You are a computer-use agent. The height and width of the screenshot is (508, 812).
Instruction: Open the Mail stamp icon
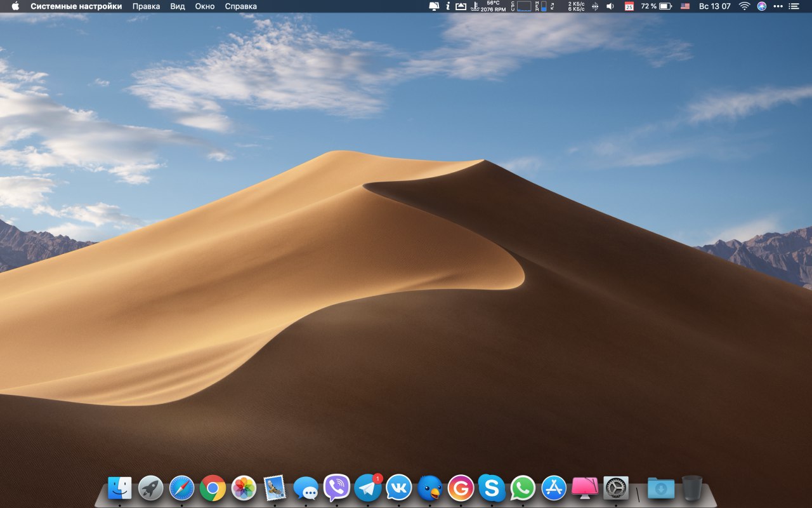(x=275, y=488)
